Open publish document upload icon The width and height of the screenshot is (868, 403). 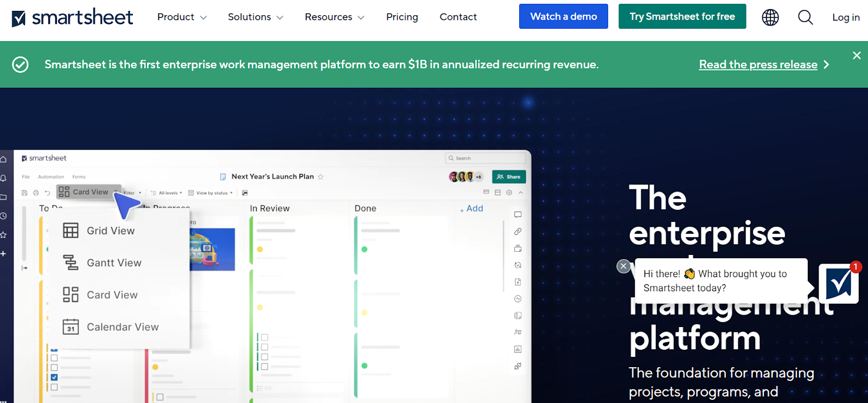pyautogui.click(x=518, y=282)
